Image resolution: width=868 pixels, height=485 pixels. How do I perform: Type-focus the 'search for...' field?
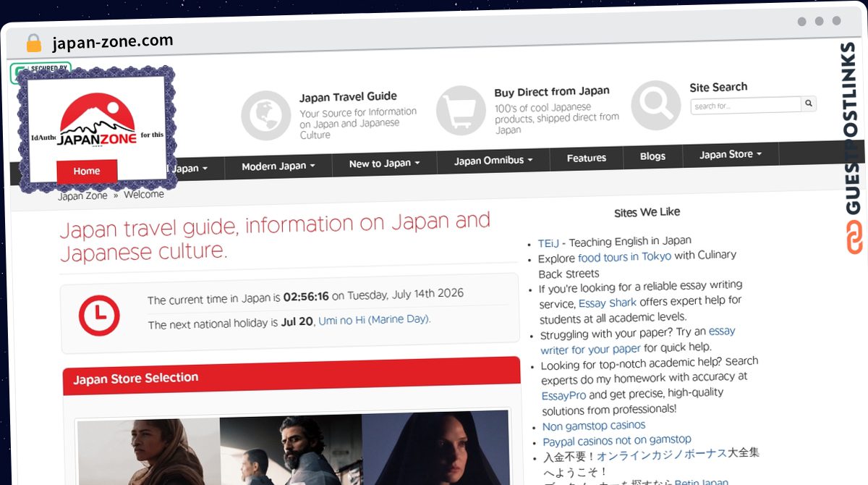click(746, 105)
